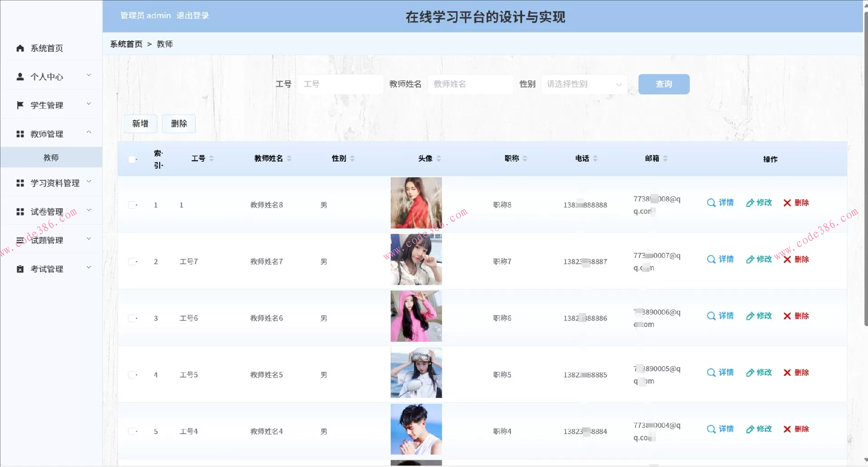Click the person icon next to 个人中心
868x467 pixels.
click(19, 76)
